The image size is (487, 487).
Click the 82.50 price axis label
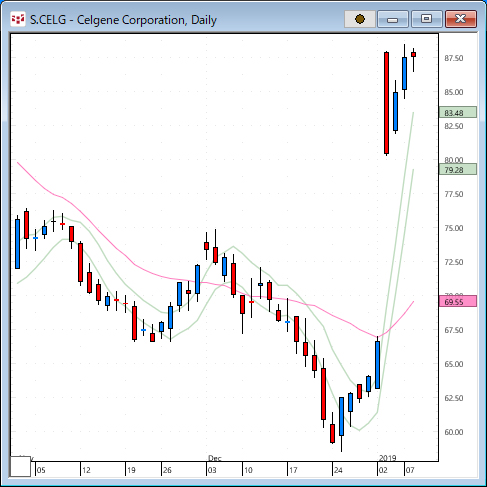coord(454,126)
